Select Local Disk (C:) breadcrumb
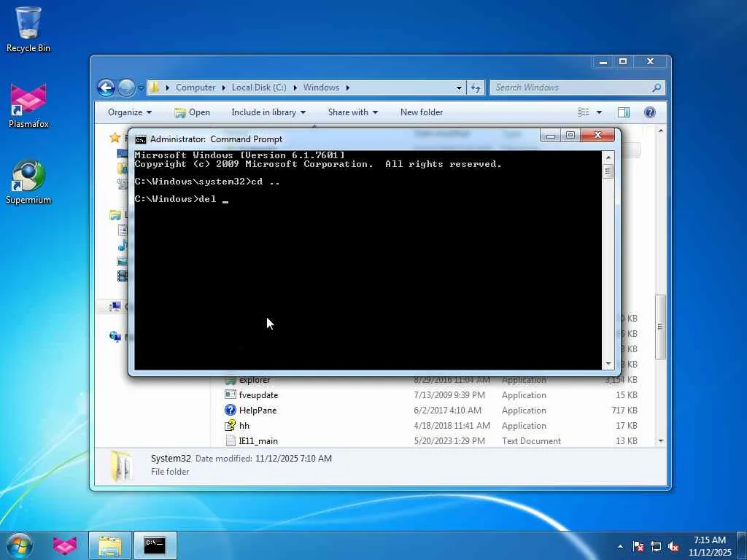Screen dimensions: 747x560 259,87
